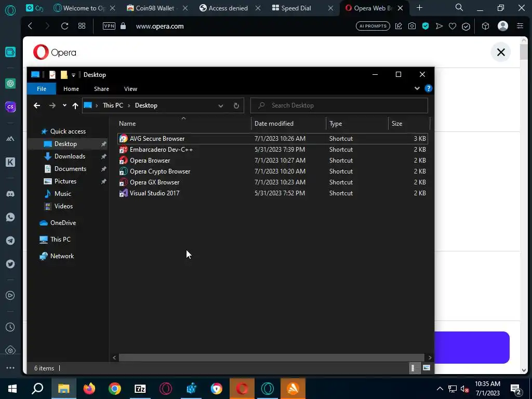Screen dimensions: 532x399
Task: Open the ad blocker shield icon
Action: (x=425, y=26)
